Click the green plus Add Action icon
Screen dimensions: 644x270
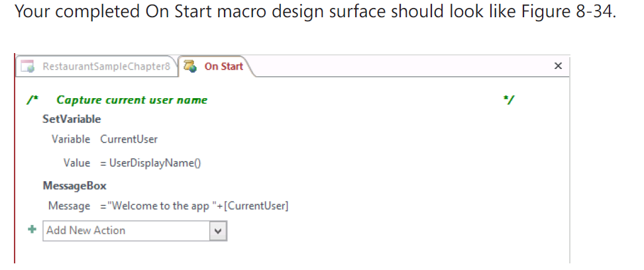[32, 230]
